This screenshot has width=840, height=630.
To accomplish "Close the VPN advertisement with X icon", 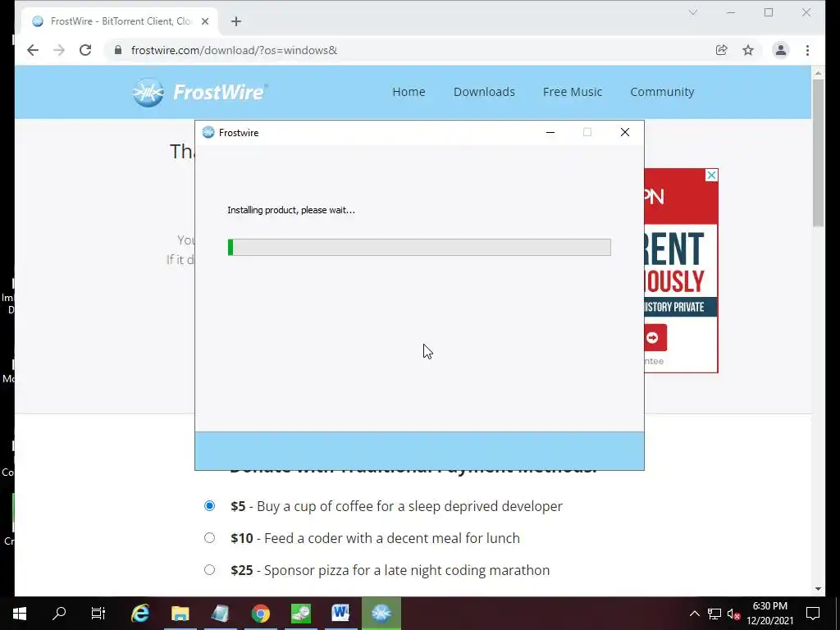I will point(711,176).
